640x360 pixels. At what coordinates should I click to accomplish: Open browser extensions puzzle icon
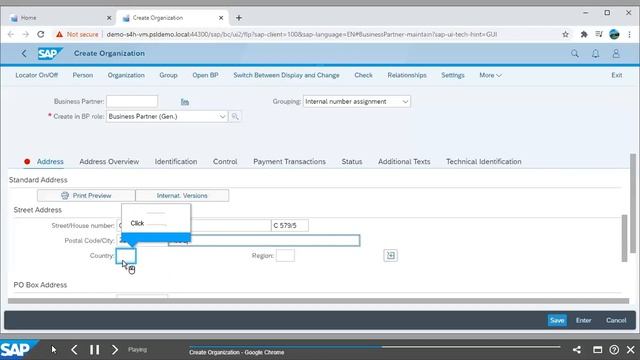click(584, 34)
